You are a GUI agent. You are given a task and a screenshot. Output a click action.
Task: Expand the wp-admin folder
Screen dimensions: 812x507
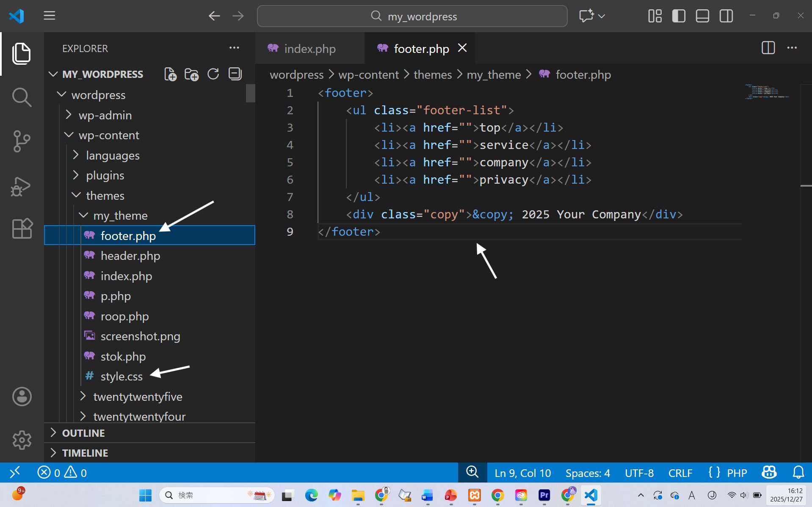pyautogui.click(x=105, y=115)
